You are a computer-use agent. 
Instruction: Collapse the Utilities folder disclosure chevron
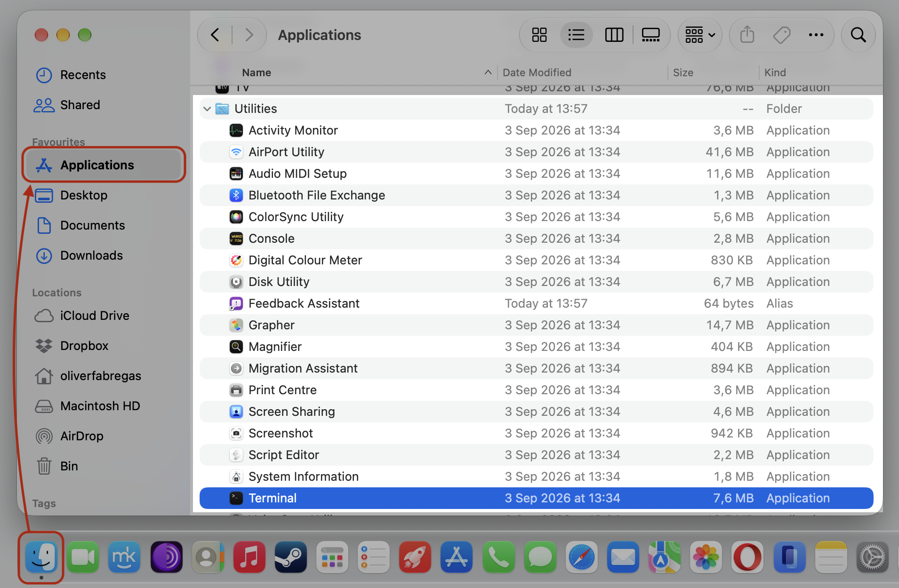pos(207,109)
